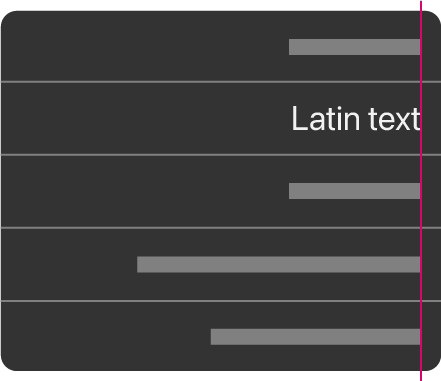
Task: Click the separator line beneath the Latin text row
Action: (220, 155)
